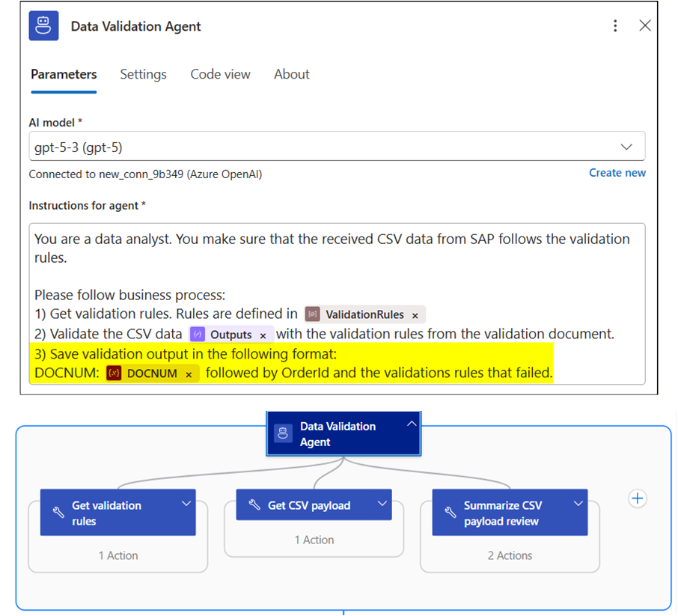The width and height of the screenshot is (678, 616).
Task: Select the Data Validation Agent node on canvas
Action: 343,434
